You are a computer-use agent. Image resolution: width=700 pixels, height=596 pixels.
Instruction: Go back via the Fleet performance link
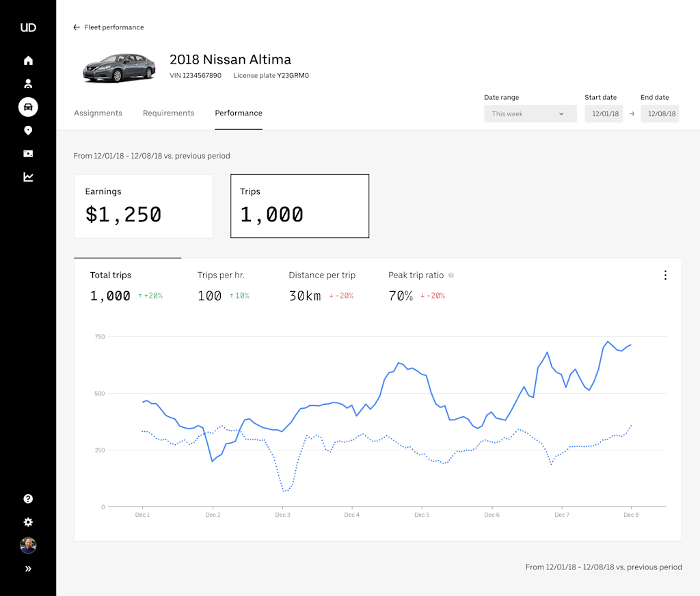pos(109,27)
